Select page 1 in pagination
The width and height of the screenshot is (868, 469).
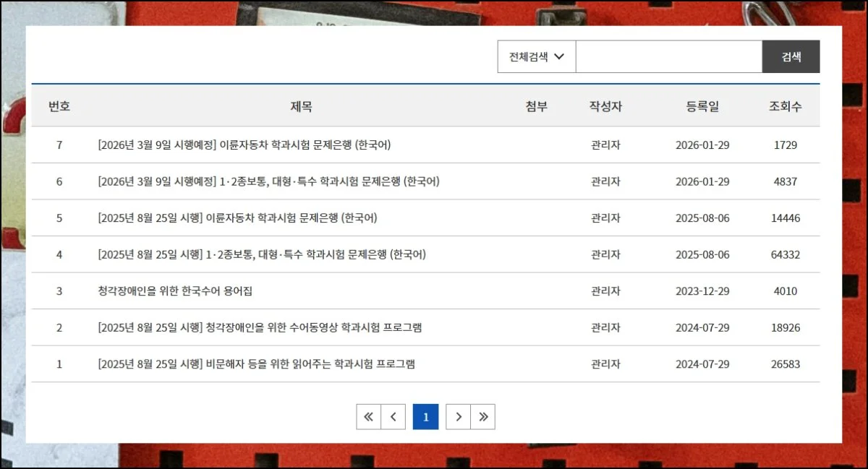(x=426, y=417)
